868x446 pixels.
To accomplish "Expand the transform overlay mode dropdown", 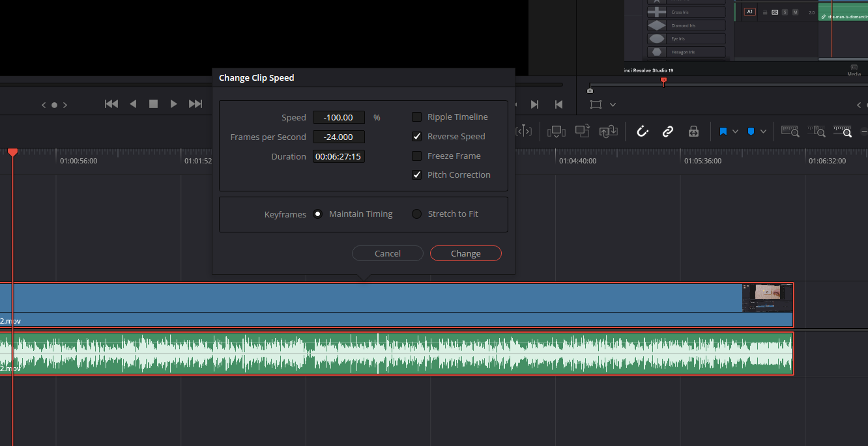I will coord(613,105).
